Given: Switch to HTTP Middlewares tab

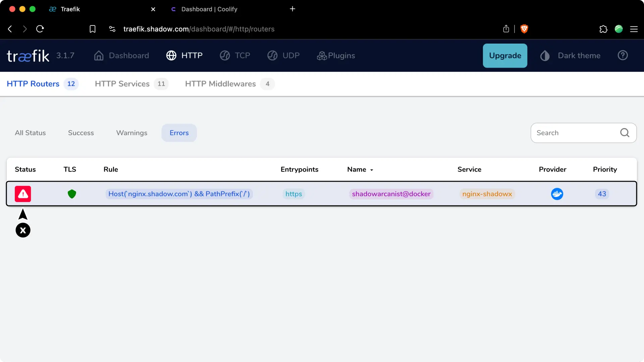Looking at the screenshot, I should [220, 84].
